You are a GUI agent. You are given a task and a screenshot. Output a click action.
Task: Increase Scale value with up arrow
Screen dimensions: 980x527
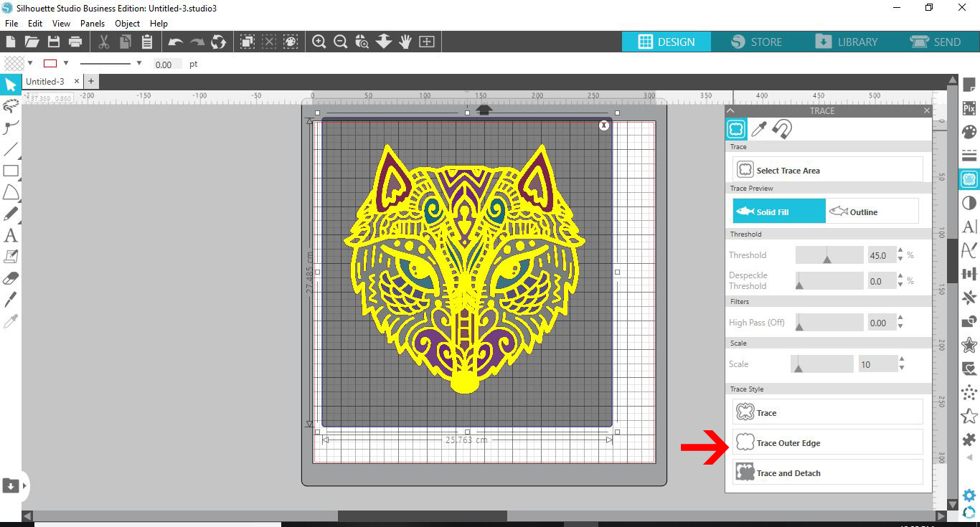(901, 360)
